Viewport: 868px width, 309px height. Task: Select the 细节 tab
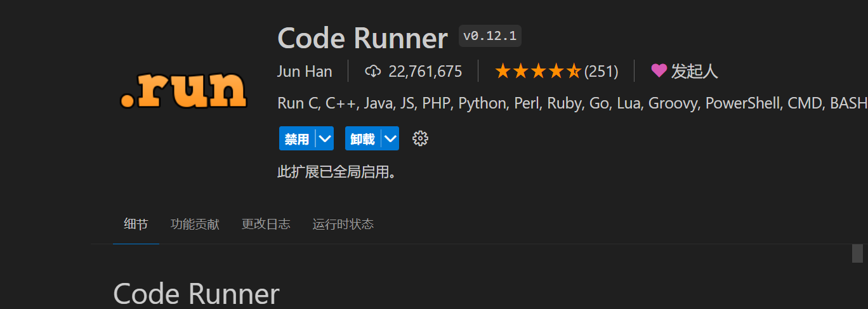[x=136, y=224]
